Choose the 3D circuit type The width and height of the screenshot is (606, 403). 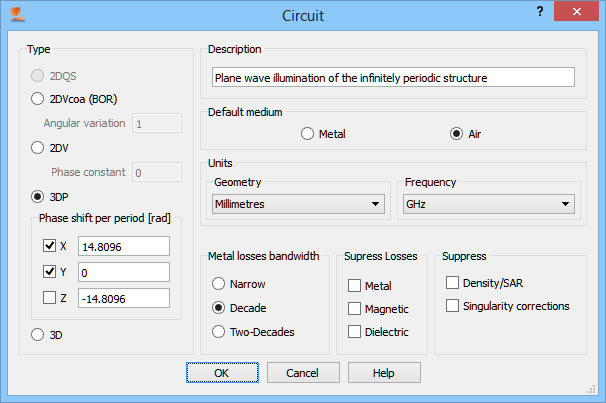[x=38, y=335]
